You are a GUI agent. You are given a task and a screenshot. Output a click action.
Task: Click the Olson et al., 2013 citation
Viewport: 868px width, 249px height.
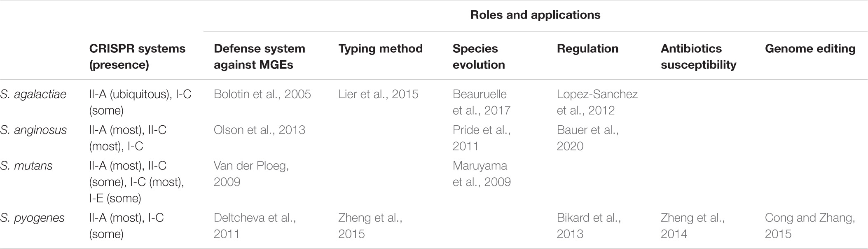[259, 130]
